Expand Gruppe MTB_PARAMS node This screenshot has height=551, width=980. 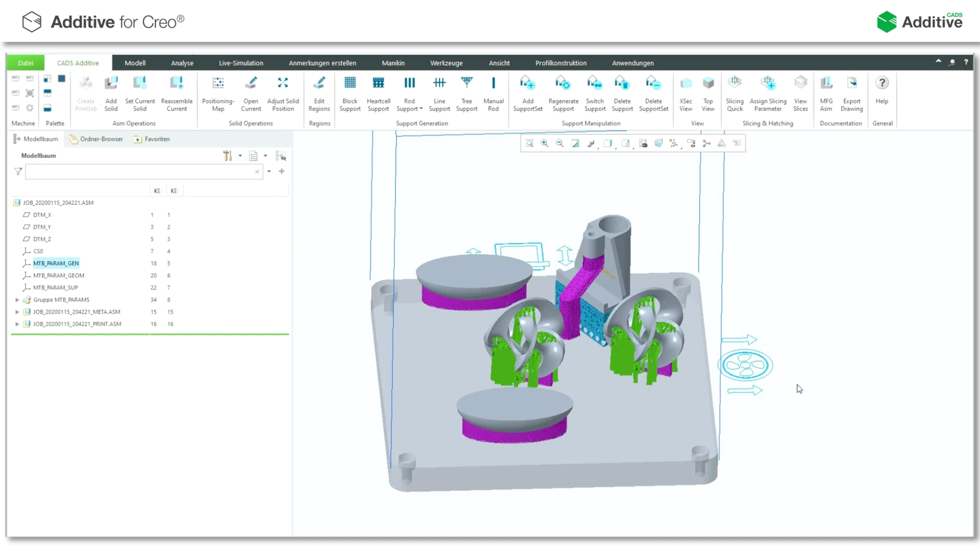[x=17, y=300]
